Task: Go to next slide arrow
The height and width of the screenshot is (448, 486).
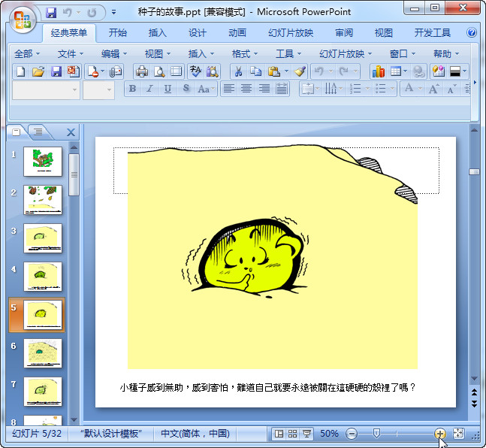Action: pyautogui.click(x=474, y=404)
